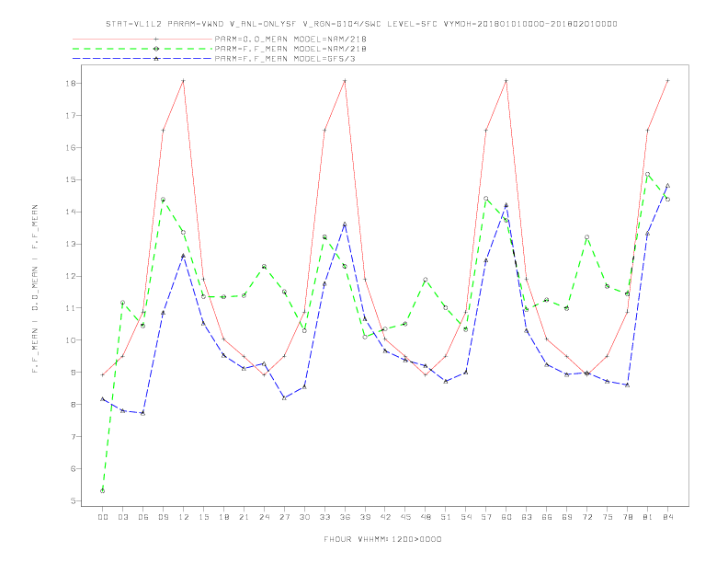Click the rotated y-axis title F.F_MEAN | O.O_MEAN
This screenshot has width=728, height=563.
35,289
